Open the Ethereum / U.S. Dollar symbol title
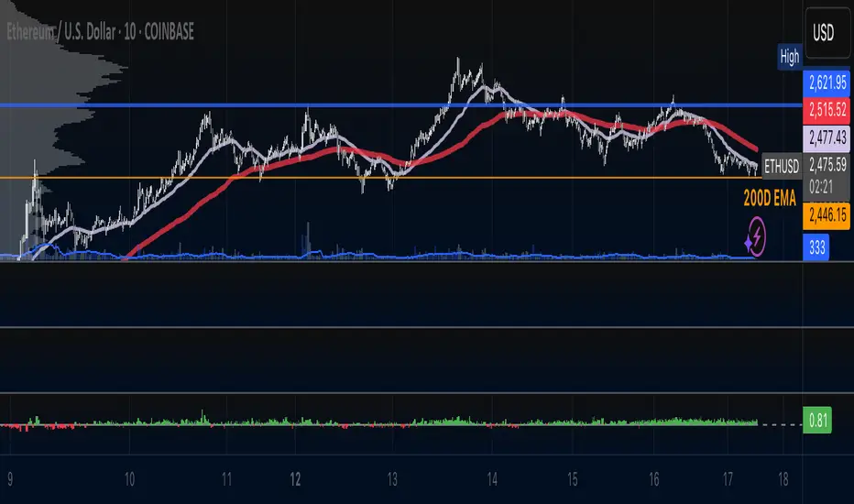Image resolution: width=854 pixels, height=504 pixels. pos(100,32)
